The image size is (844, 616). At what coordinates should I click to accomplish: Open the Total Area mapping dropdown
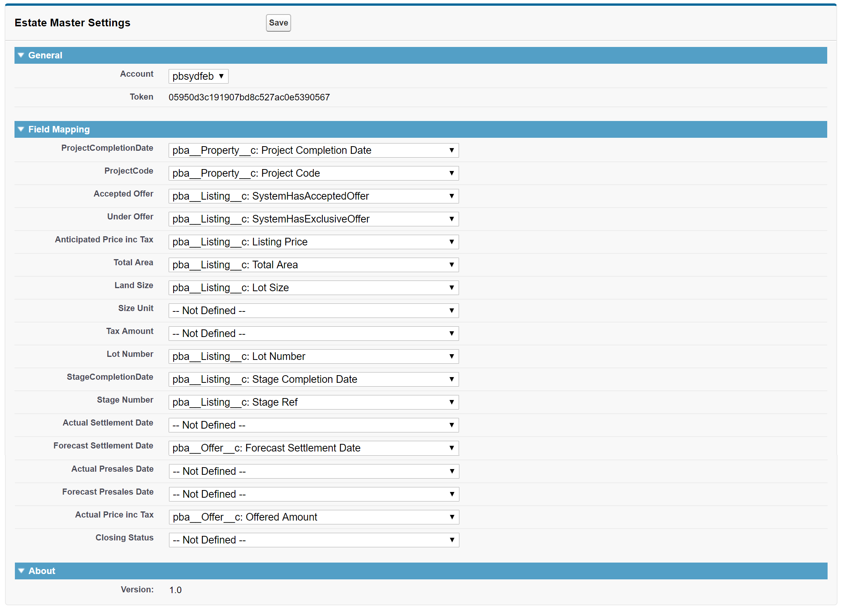[313, 265]
